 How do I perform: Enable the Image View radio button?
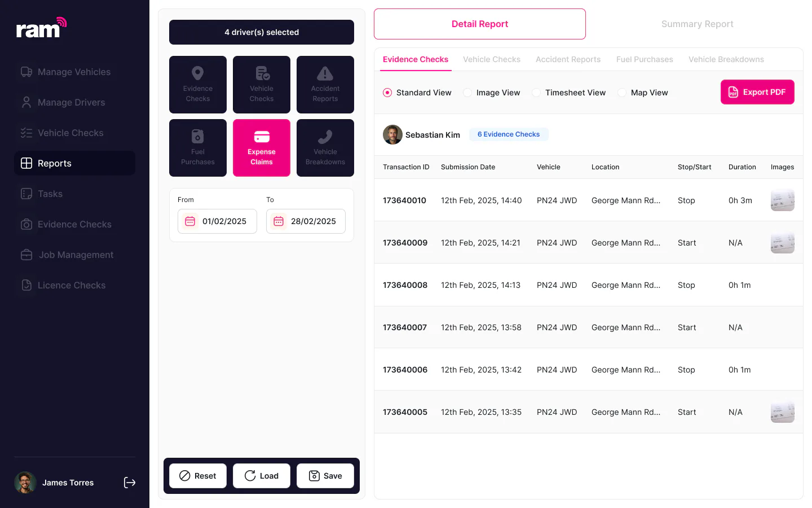pyautogui.click(x=467, y=93)
